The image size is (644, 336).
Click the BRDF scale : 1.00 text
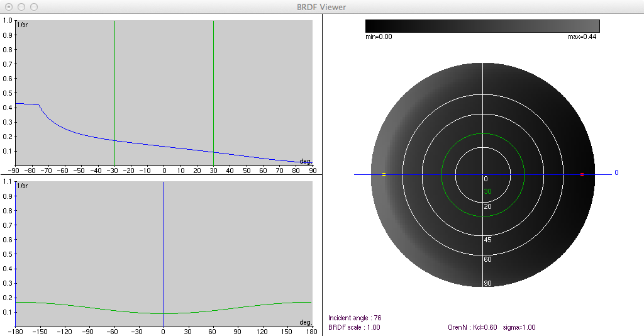coord(354,327)
